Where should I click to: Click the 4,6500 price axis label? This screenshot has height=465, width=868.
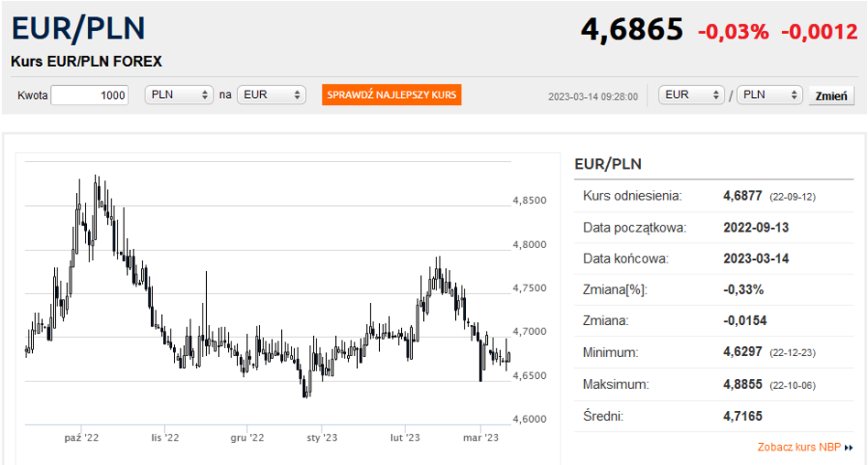[529, 375]
